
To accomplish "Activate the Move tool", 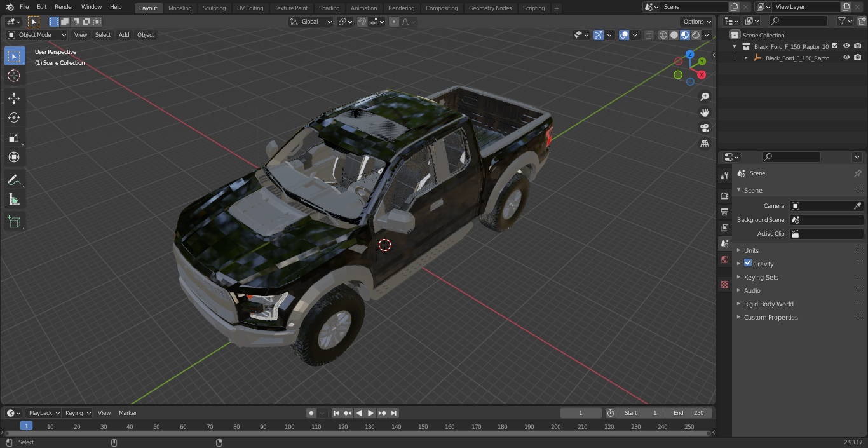I will 14,98.
